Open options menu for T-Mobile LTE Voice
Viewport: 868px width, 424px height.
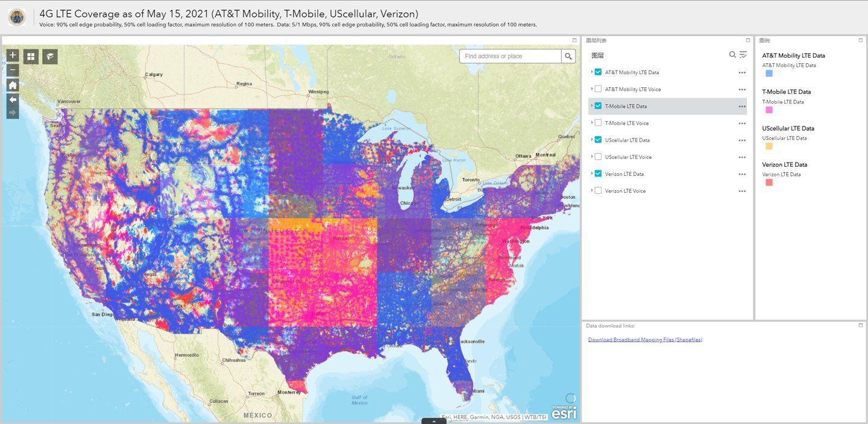click(x=742, y=123)
